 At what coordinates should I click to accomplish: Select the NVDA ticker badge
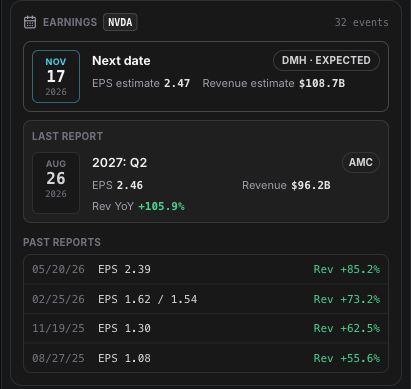[x=120, y=22]
